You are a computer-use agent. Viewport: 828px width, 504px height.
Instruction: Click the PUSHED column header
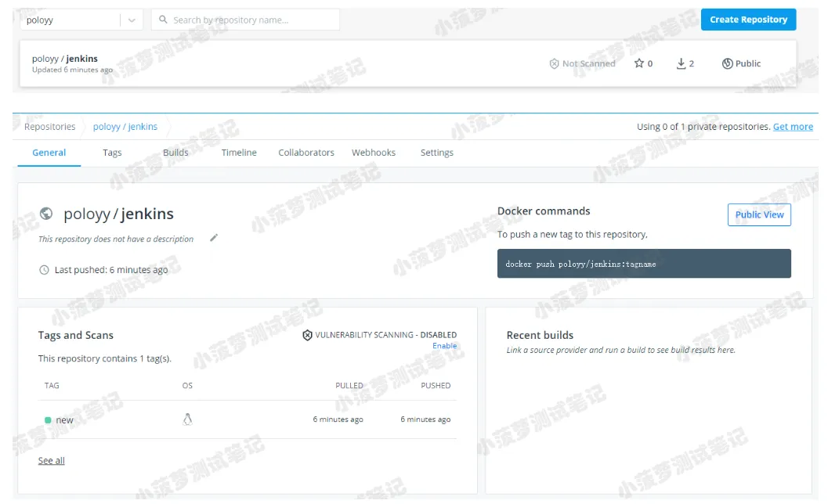(436, 386)
